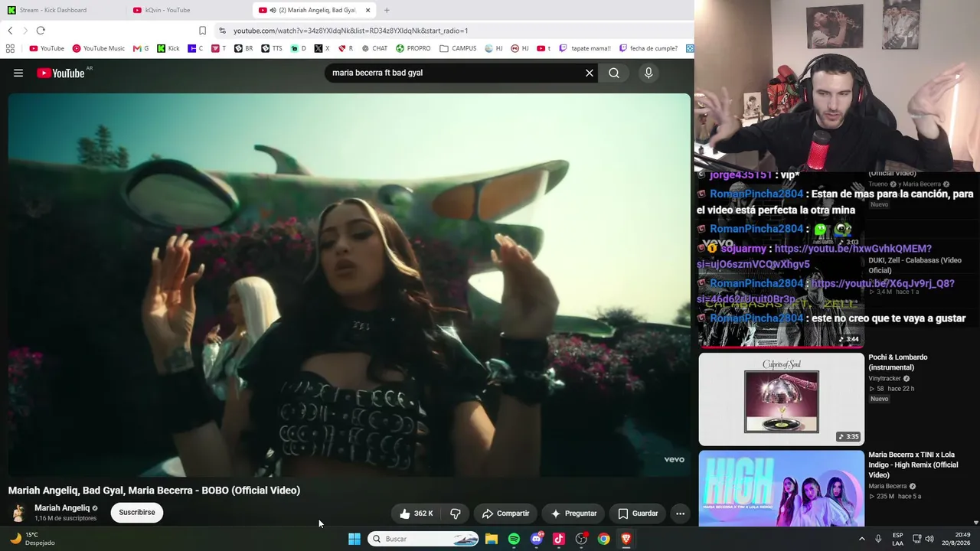This screenshot has height=551, width=980.
Task: Open the Pochi & Lombardo video thumbnail
Action: coord(781,399)
